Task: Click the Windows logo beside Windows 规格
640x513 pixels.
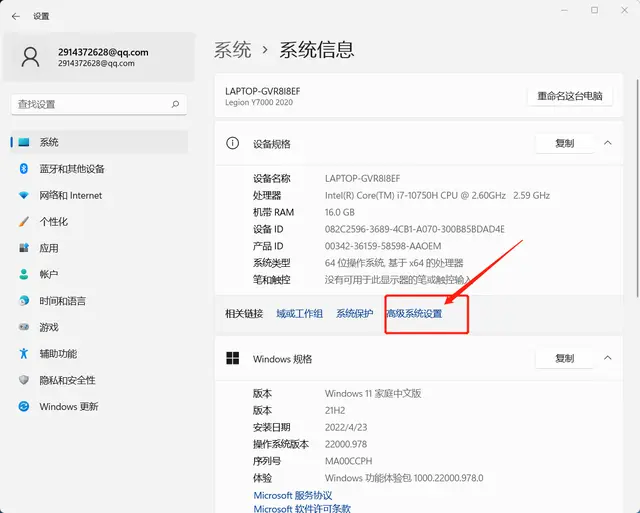Action: (233, 358)
